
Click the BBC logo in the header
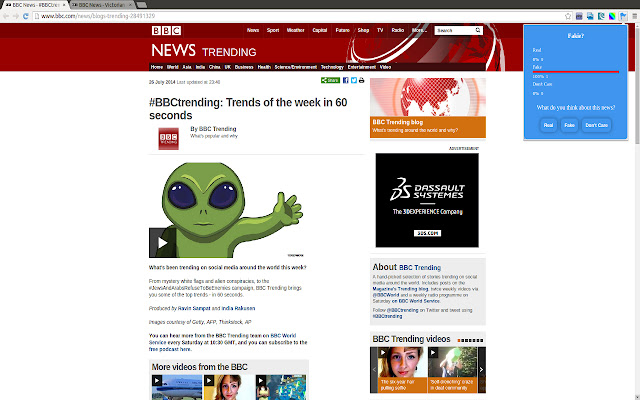pyautogui.click(x=166, y=31)
